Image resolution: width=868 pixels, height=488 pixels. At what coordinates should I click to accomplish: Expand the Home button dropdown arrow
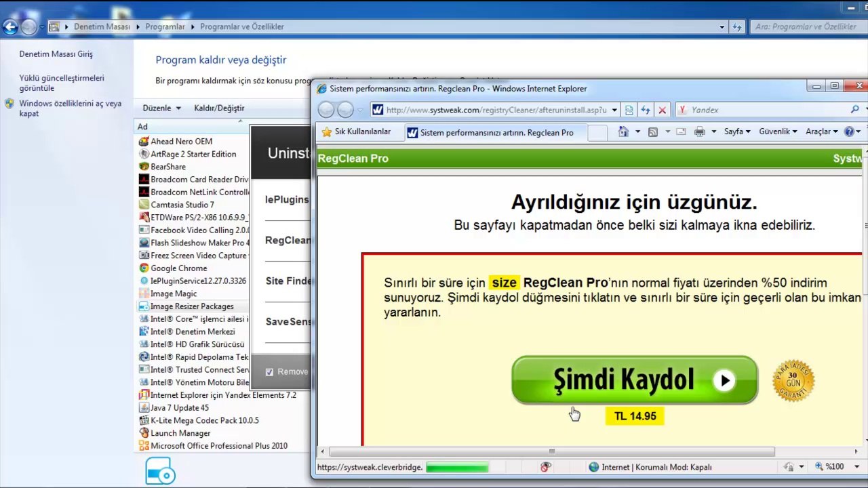pyautogui.click(x=637, y=131)
